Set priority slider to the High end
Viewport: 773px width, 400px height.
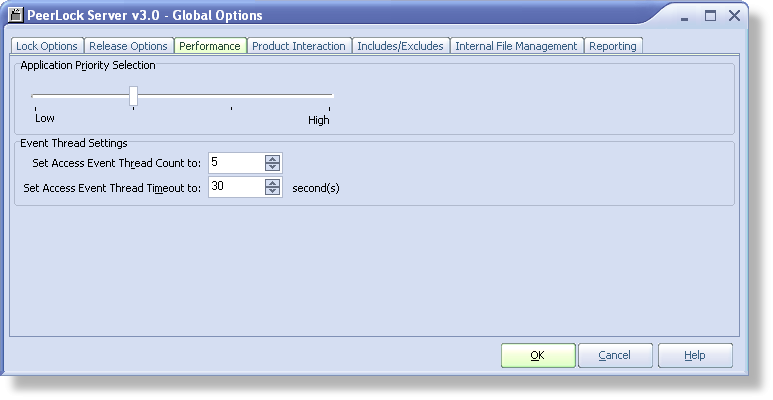[329, 96]
